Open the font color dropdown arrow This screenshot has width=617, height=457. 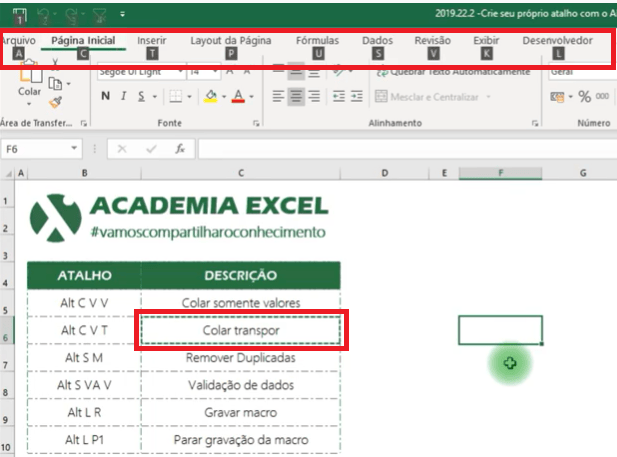pos(251,96)
